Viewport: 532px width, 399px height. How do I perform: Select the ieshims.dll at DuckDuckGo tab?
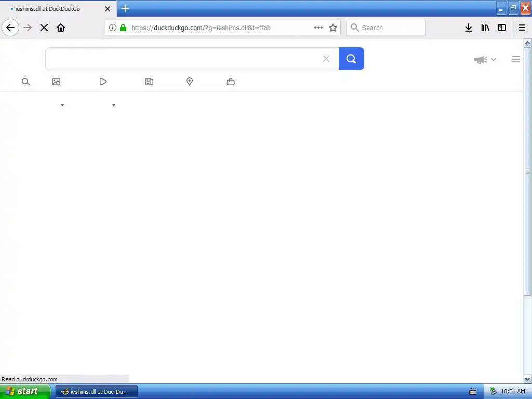tap(58, 8)
